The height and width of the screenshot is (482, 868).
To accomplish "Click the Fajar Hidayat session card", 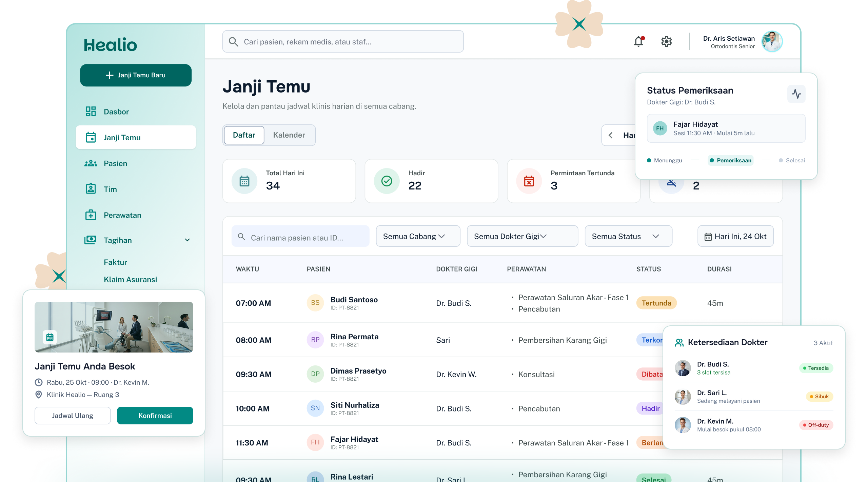I will pos(726,128).
